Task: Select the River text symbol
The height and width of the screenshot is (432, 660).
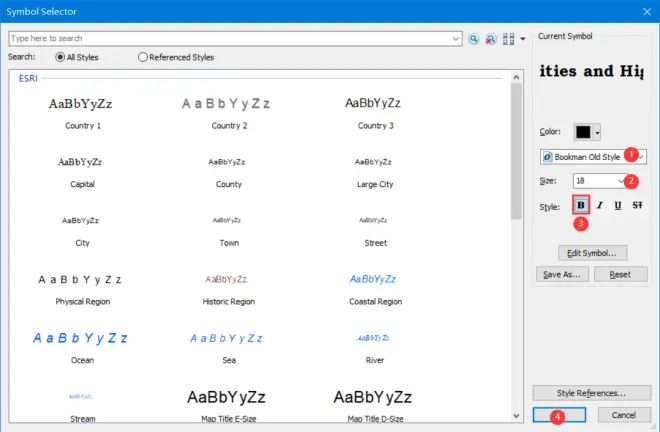Action: pos(375,348)
